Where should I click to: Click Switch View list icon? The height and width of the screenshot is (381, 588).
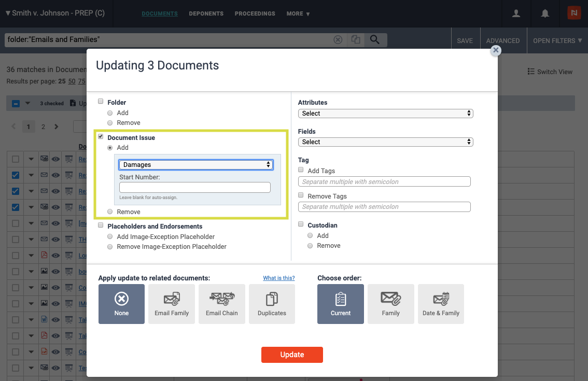[531, 71]
